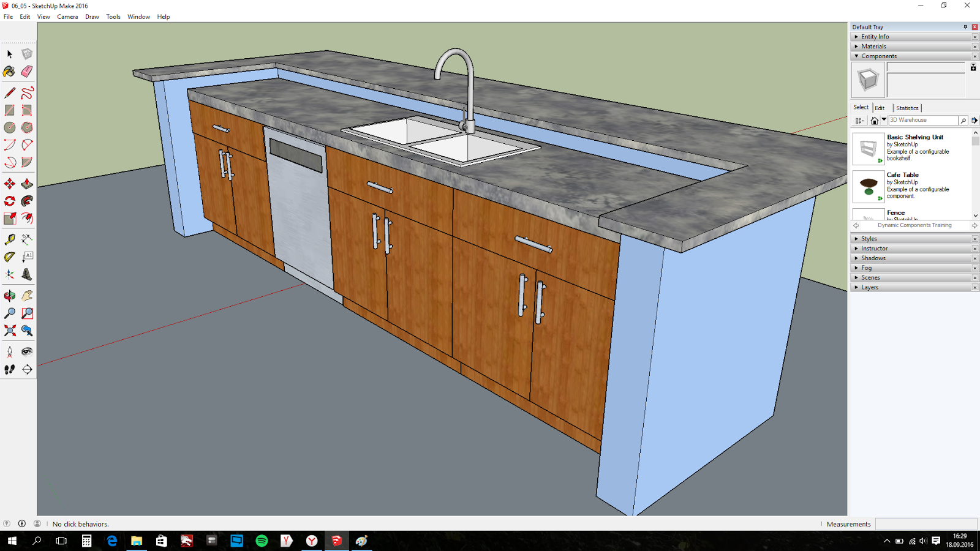Activate the Axes tool

pyautogui.click(x=10, y=274)
